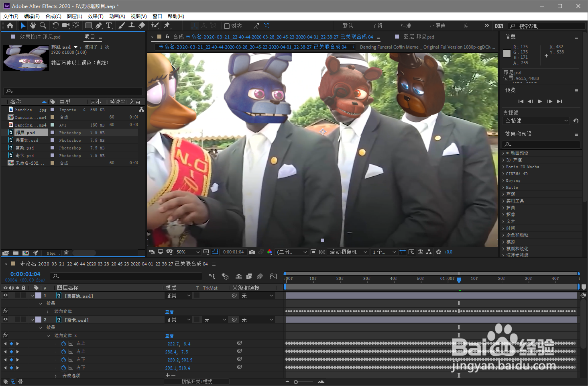The height and width of the screenshot is (386, 588).
Task: Enable the 对齐 snapping checkbox
Action: [227, 26]
